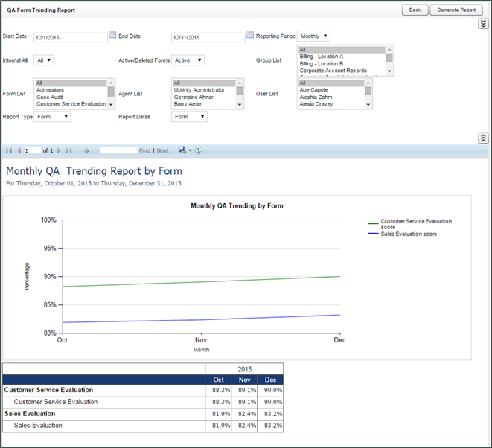Click the Back button
Screen dimensions: 492x448
(414, 10)
